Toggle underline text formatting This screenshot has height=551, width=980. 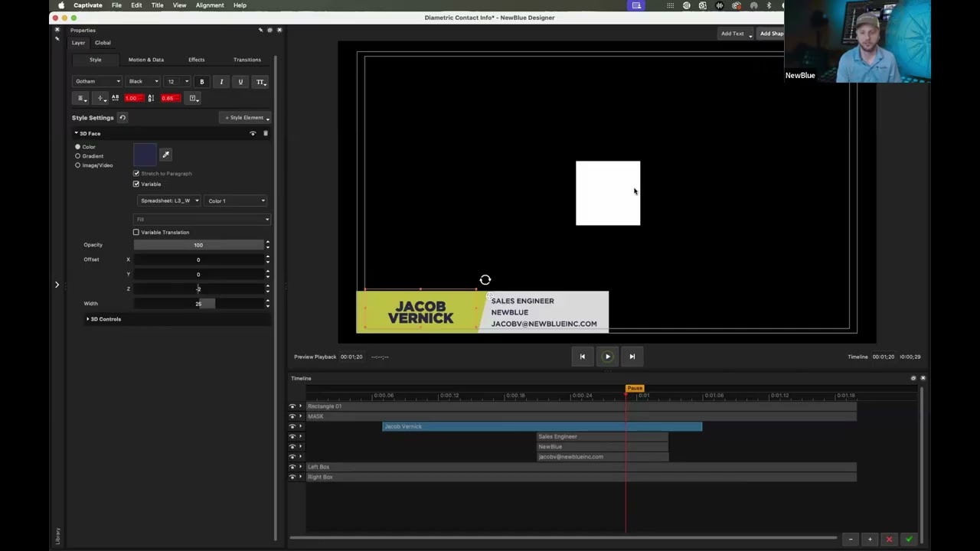point(240,82)
